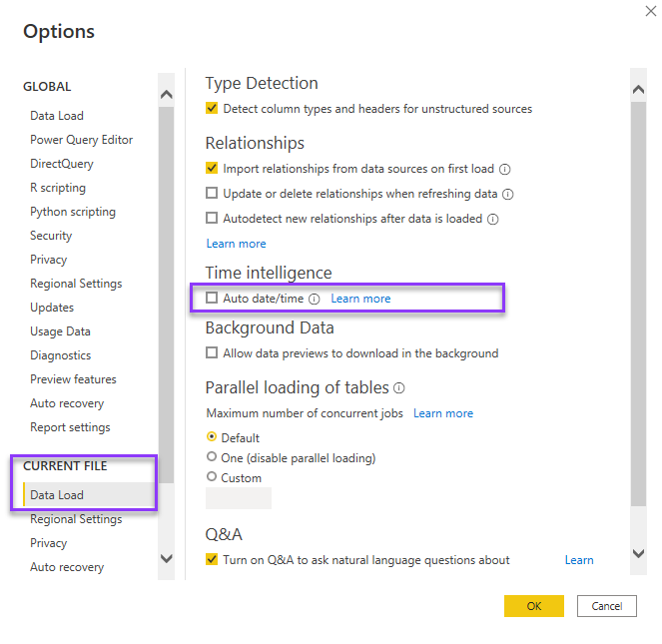Uncheck Import relationships from data sources
The height and width of the screenshot is (644, 662).
212,168
